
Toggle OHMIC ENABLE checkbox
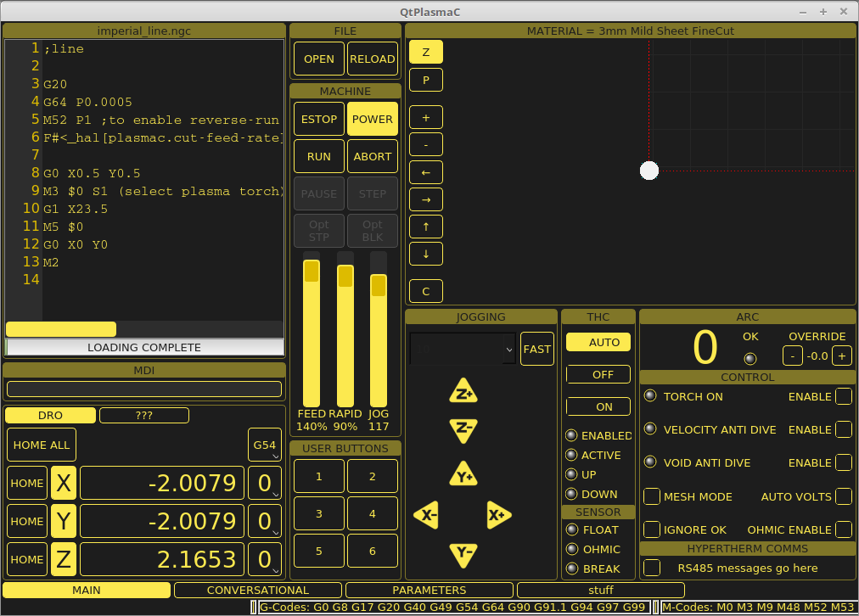[844, 529]
